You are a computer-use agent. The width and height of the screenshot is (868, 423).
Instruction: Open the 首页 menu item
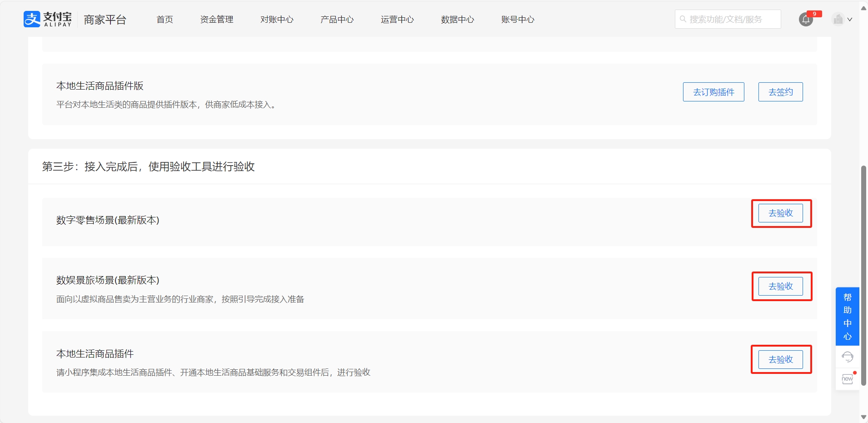click(x=165, y=20)
